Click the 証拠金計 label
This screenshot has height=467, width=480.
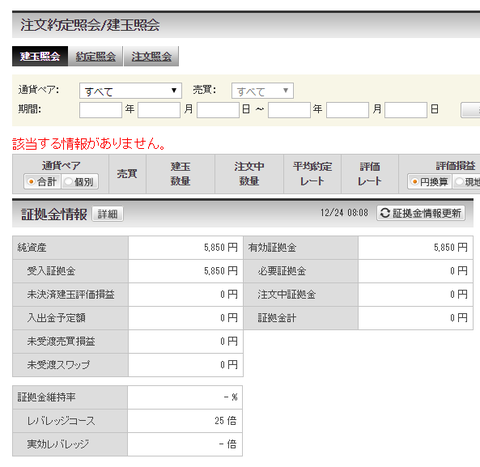(x=277, y=318)
